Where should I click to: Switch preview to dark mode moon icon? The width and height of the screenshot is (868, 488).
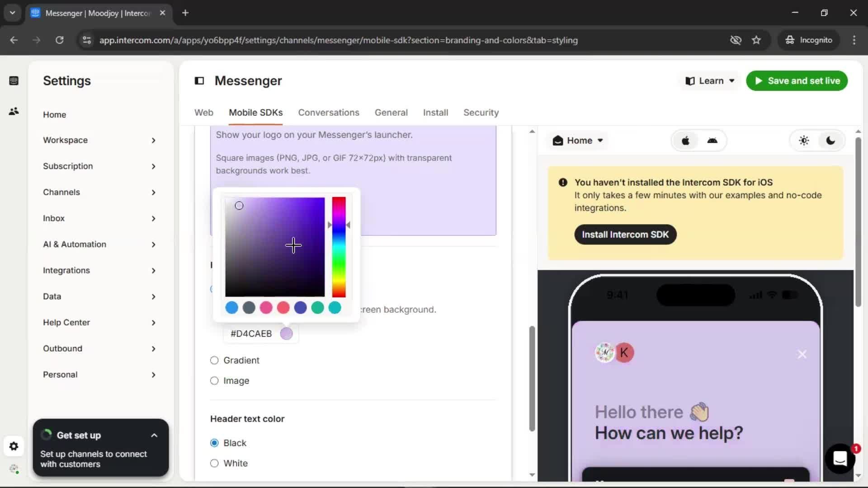(830, 141)
